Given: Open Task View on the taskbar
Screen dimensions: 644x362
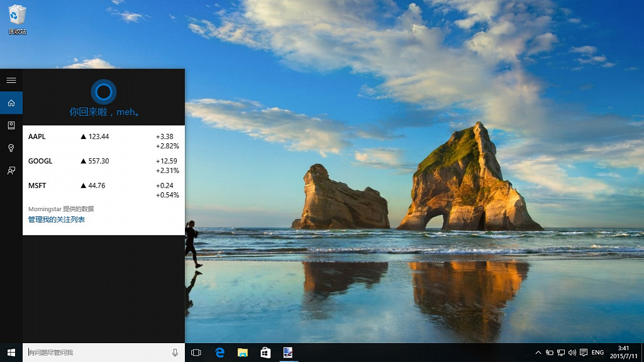Looking at the screenshot, I should coord(196,353).
